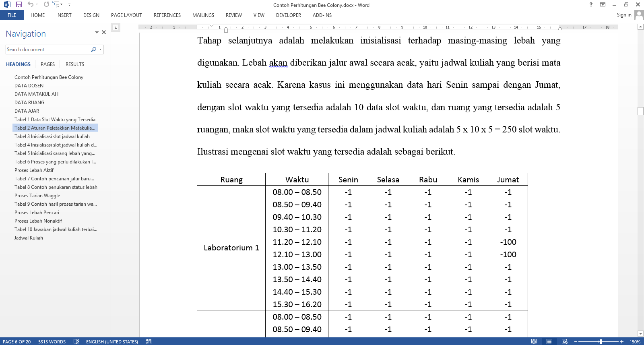
Task: Click the Save icon in Quick Access Toolbar
Action: point(19,4)
